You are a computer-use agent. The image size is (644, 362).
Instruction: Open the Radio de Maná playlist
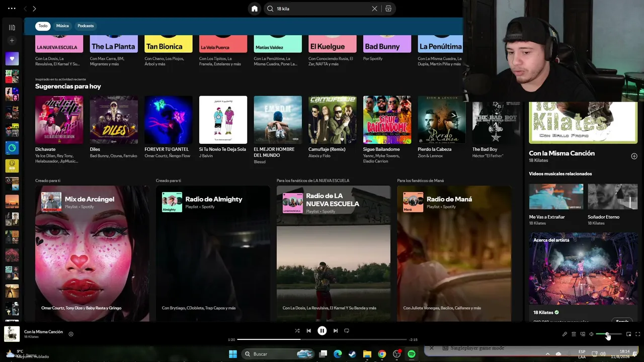(x=454, y=253)
